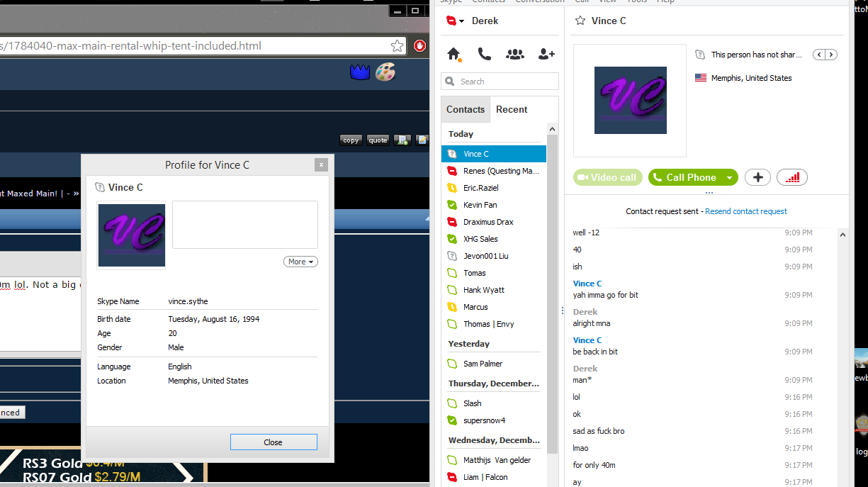
Task: Click the VC avatar in the profile dialog
Action: coord(131,235)
